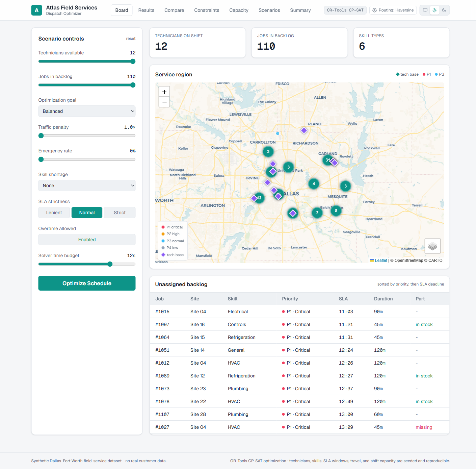Open the Results tab
476x469 pixels.
(146, 10)
